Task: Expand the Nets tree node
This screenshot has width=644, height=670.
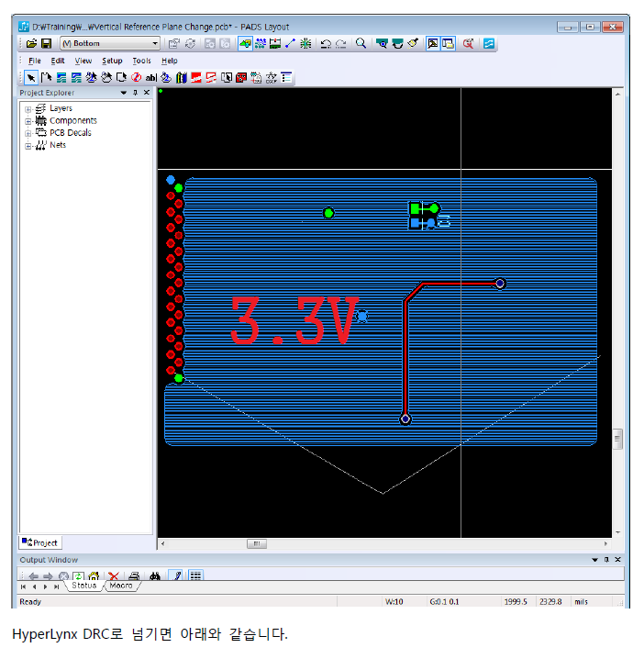Action: click(28, 145)
